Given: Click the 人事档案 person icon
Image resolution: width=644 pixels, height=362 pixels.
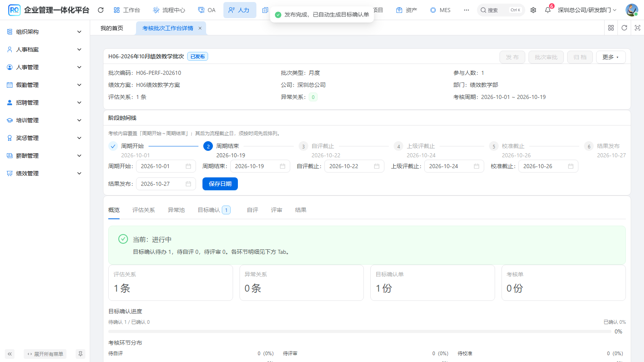Looking at the screenshot, I should pyautogui.click(x=10, y=49).
